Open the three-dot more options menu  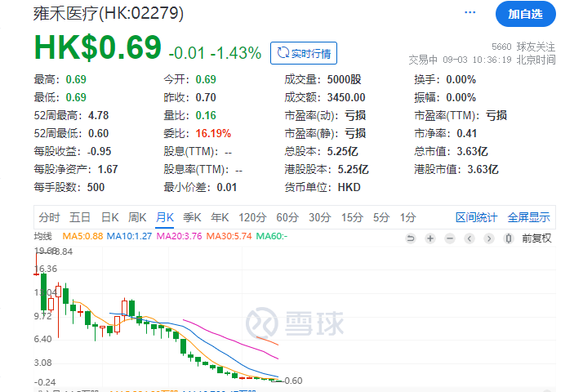[x=470, y=12]
